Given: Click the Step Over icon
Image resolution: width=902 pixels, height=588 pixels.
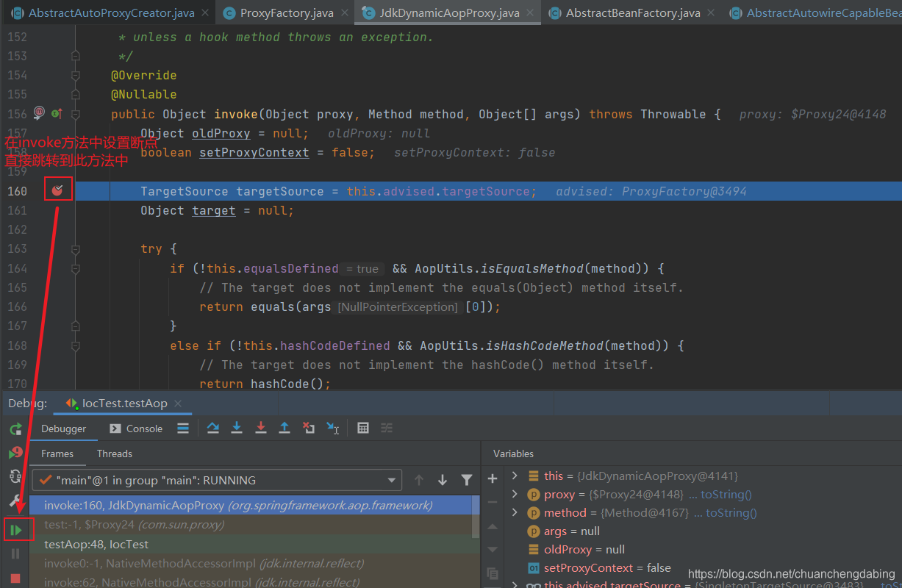Looking at the screenshot, I should (x=213, y=428).
